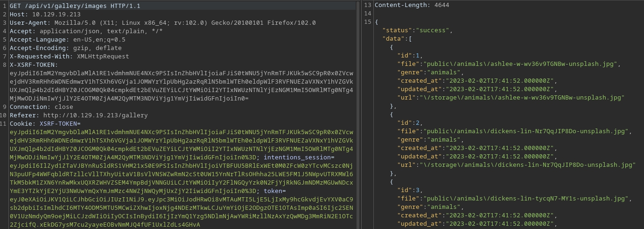Click the token cookie name before the JWT

click(x=273, y=191)
